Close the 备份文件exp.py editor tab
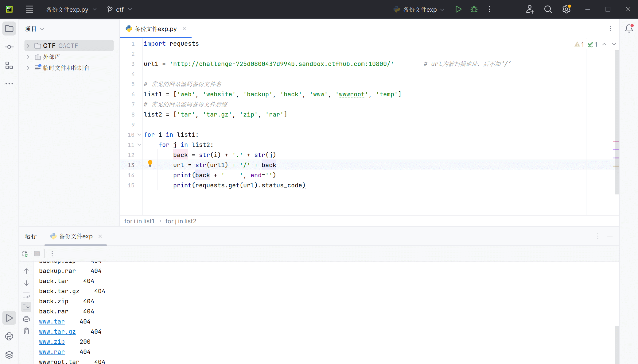This screenshot has width=638, height=364. (x=184, y=29)
